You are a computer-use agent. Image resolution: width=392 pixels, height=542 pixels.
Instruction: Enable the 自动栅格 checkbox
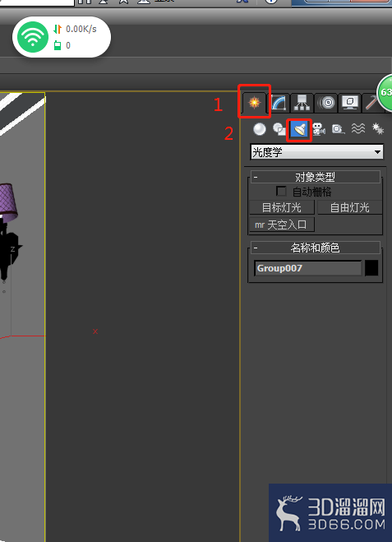281,191
